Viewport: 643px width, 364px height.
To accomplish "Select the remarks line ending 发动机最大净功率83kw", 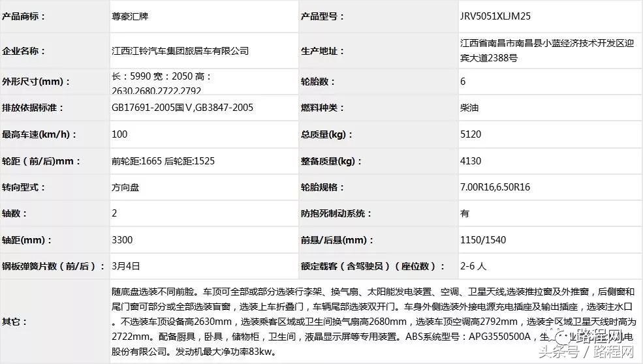I will click(194, 352).
